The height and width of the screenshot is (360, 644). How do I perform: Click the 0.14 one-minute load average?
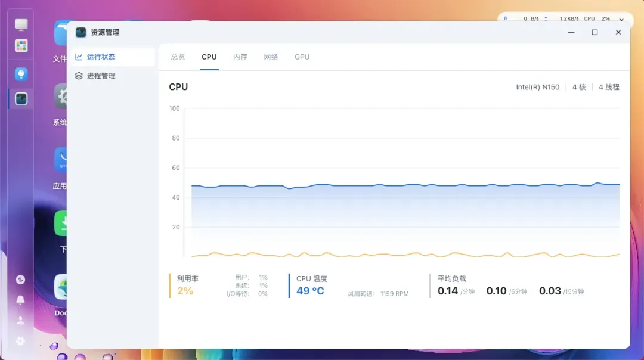click(448, 291)
